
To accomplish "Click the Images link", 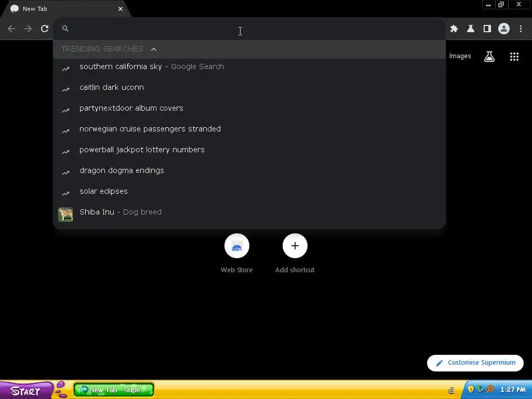I will point(460,56).
